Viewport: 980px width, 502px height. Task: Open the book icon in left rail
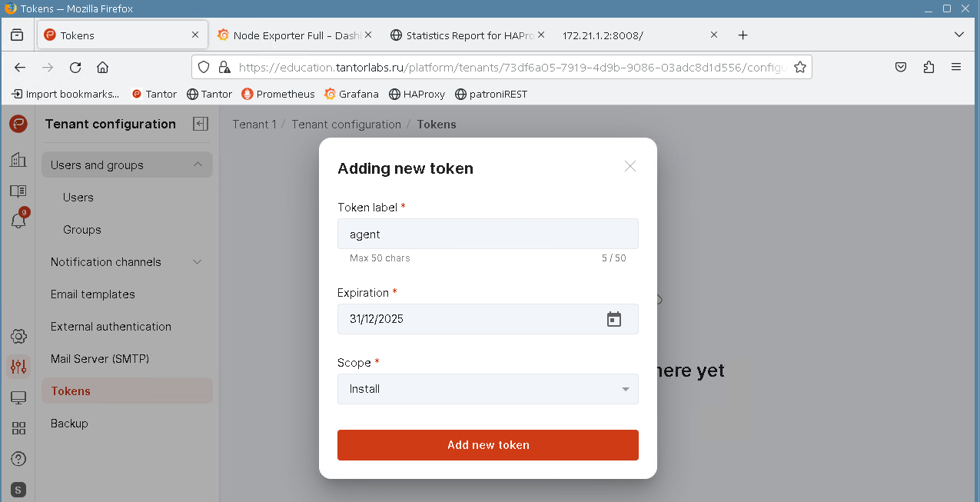click(18, 191)
